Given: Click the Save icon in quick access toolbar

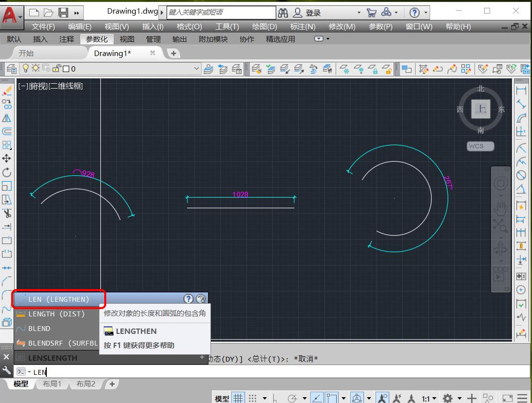Looking at the screenshot, I should (63, 13).
